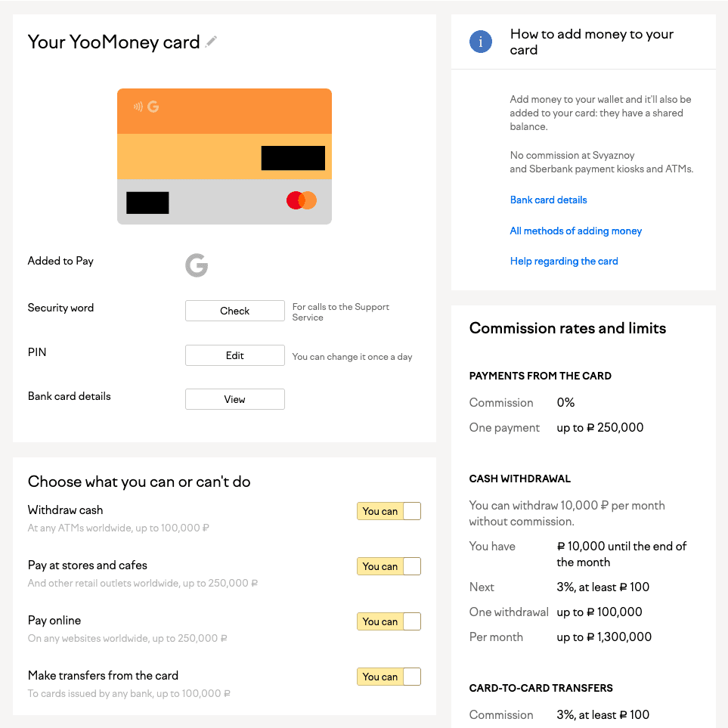Toggle Make transfers from the card switch

pos(389,677)
